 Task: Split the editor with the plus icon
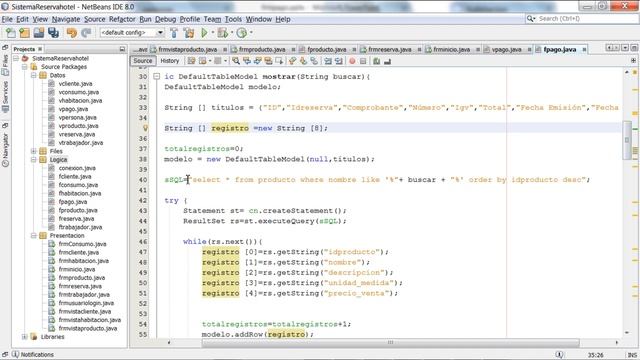click(633, 61)
